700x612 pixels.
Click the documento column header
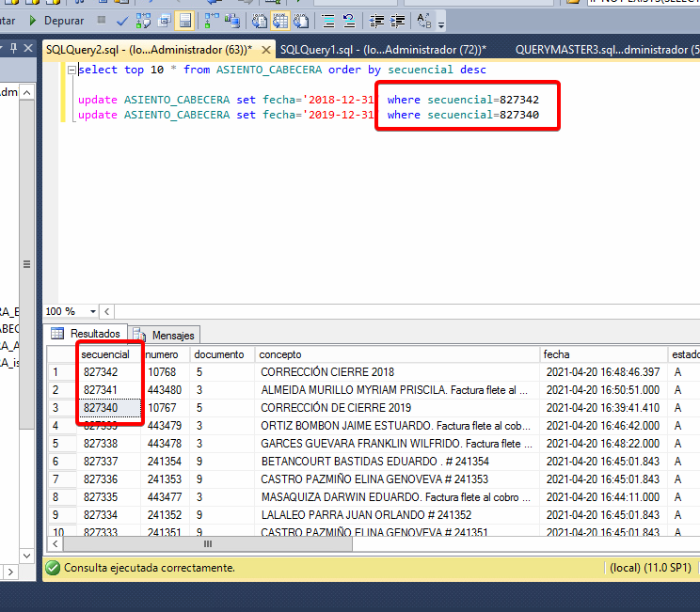pos(223,354)
